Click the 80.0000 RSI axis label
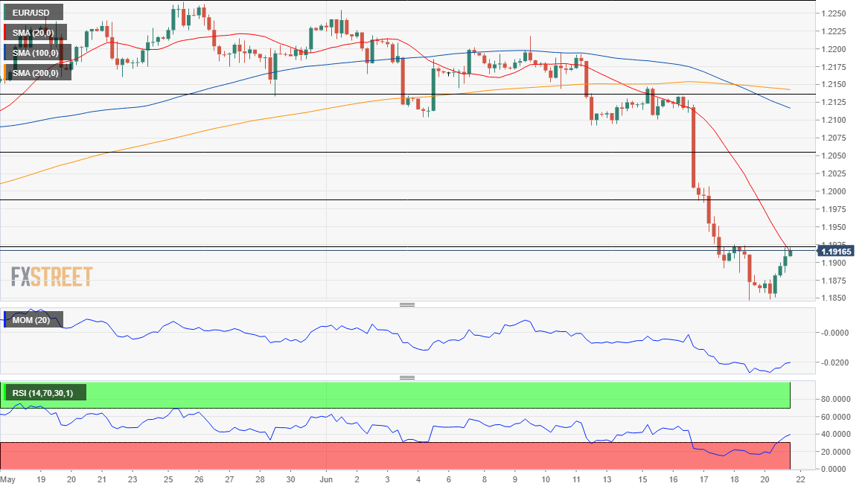Screen dimensions: 868x489 [x=835, y=400]
